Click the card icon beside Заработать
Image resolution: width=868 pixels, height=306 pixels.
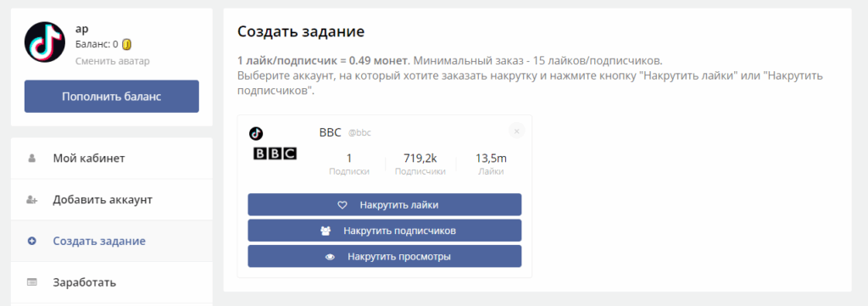pyautogui.click(x=31, y=282)
